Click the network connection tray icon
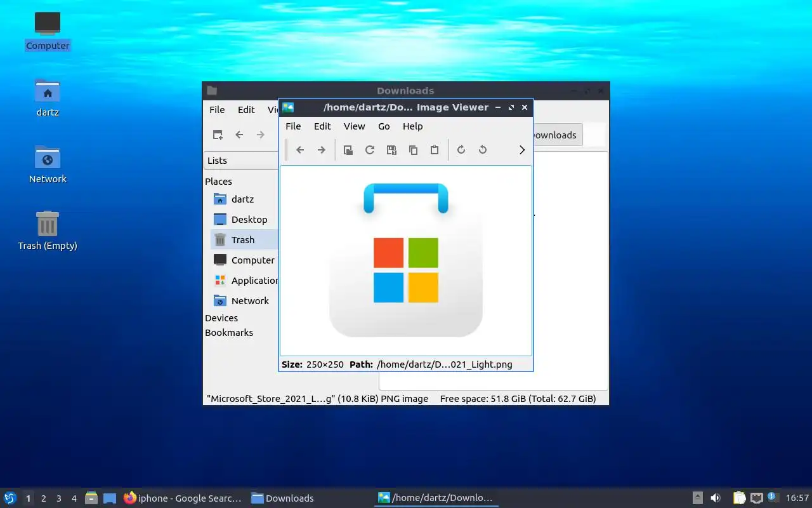The image size is (812, 508). coord(756,498)
